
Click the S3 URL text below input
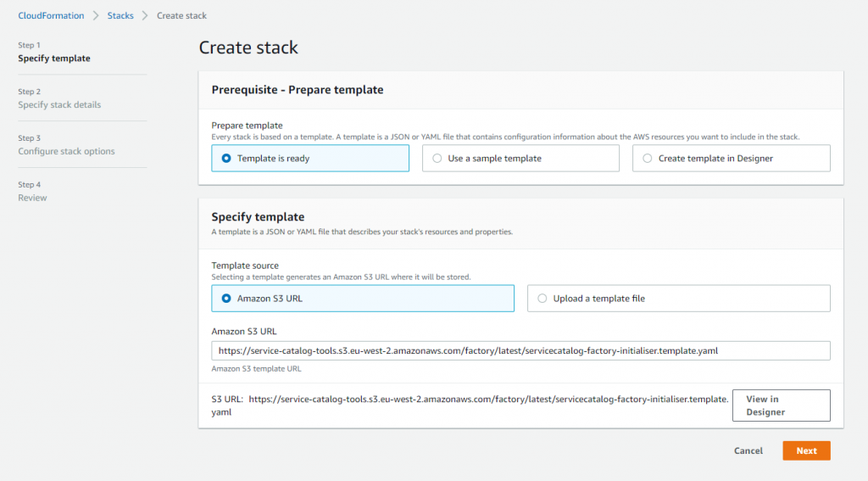(x=470, y=405)
